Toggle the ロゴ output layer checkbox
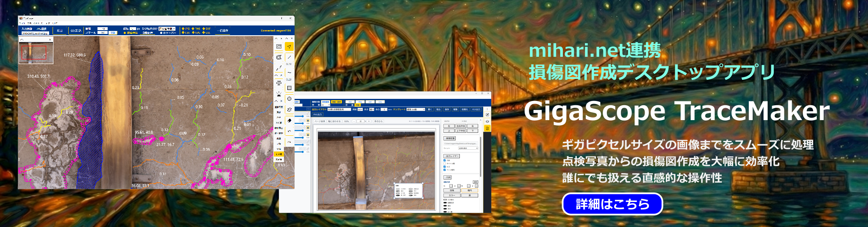 445,166
